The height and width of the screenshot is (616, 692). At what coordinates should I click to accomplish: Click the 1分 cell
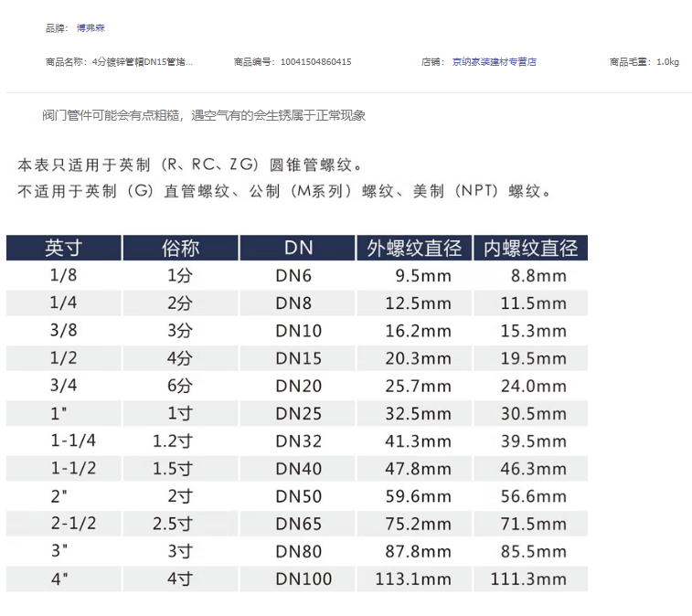click(180, 275)
